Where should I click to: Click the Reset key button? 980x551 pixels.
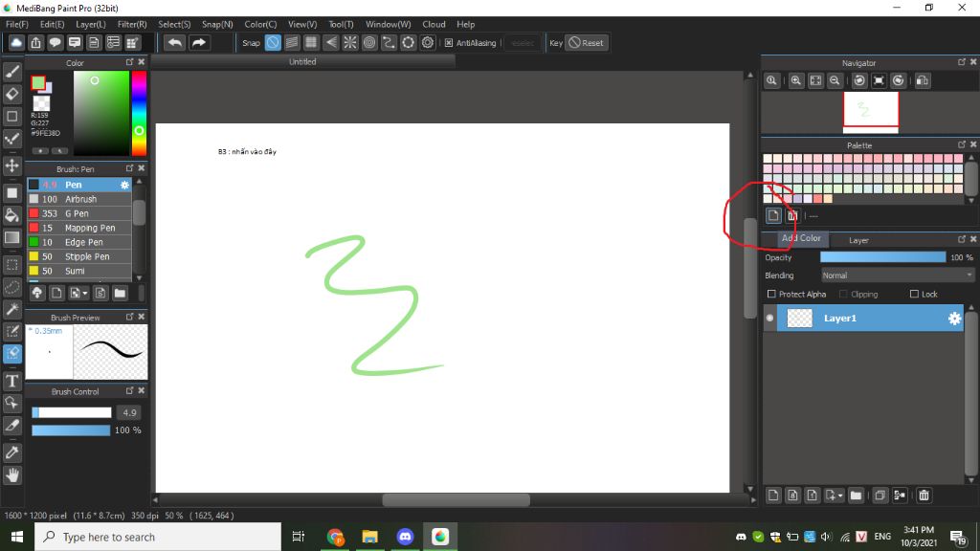[587, 43]
